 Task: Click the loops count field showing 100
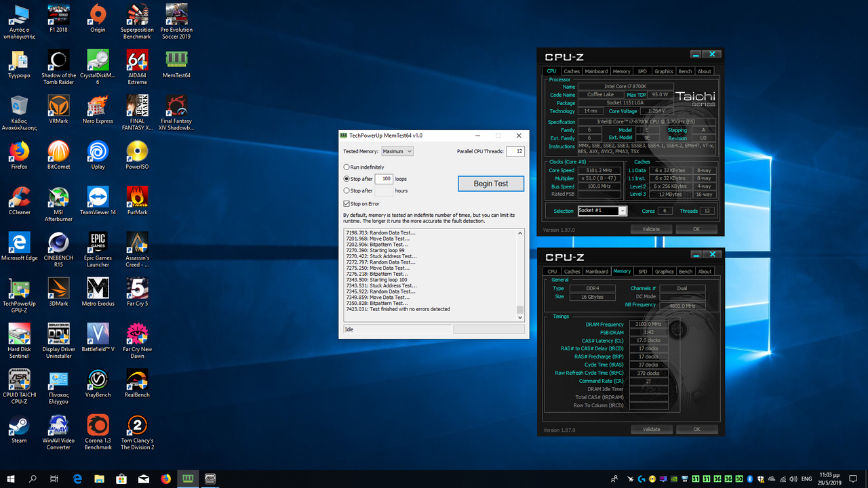tap(384, 179)
